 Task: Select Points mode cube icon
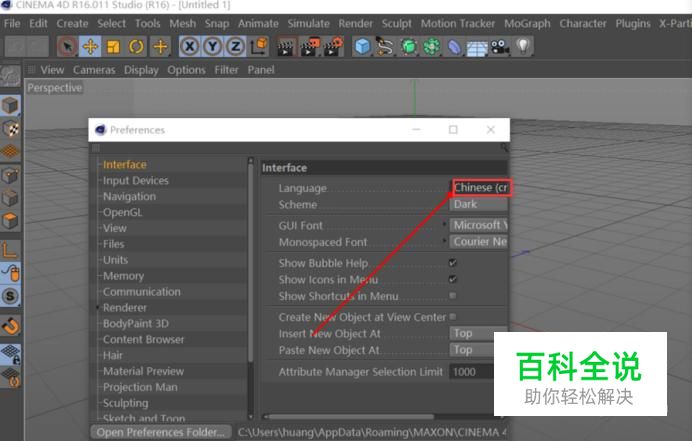[10, 175]
